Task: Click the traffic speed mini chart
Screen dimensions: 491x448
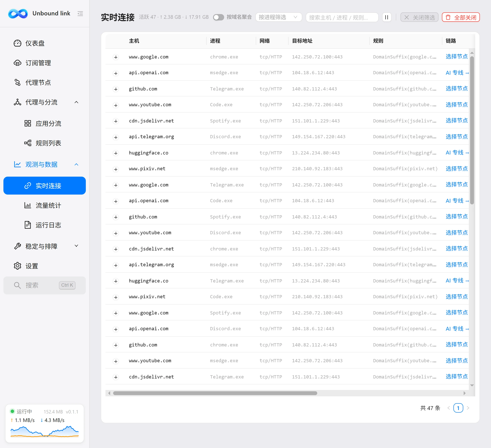Action: [45, 431]
